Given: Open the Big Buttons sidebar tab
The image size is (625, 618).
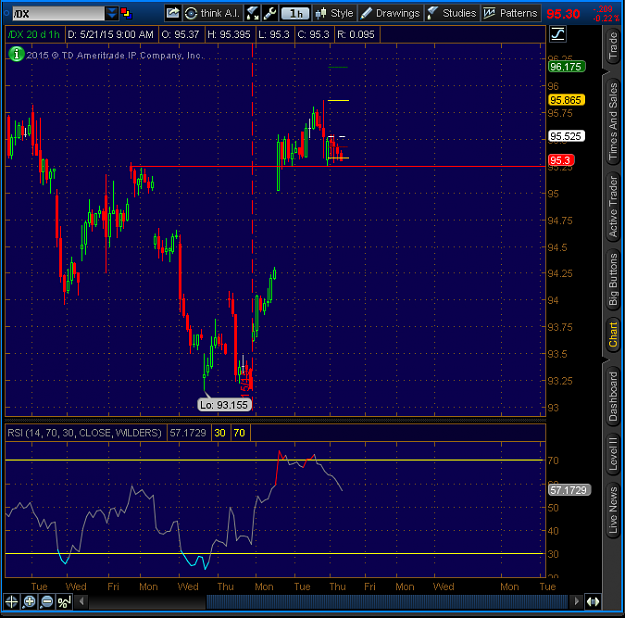Looking at the screenshot, I should [613, 280].
